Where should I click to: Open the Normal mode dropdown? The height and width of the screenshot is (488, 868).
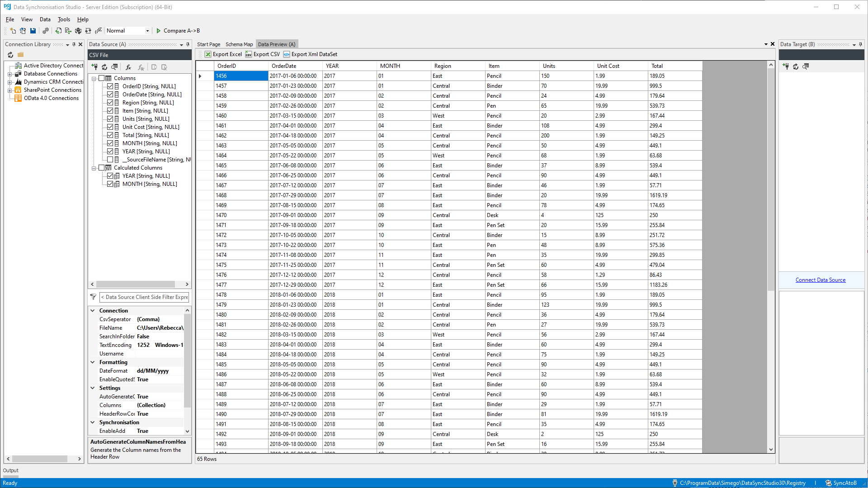147,31
